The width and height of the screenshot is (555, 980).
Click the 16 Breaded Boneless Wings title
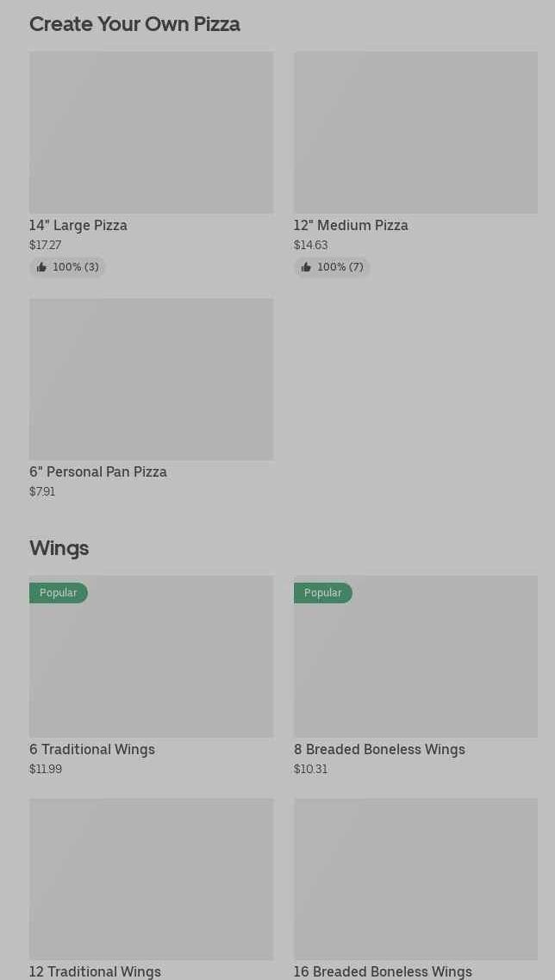[x=383, y=971]
